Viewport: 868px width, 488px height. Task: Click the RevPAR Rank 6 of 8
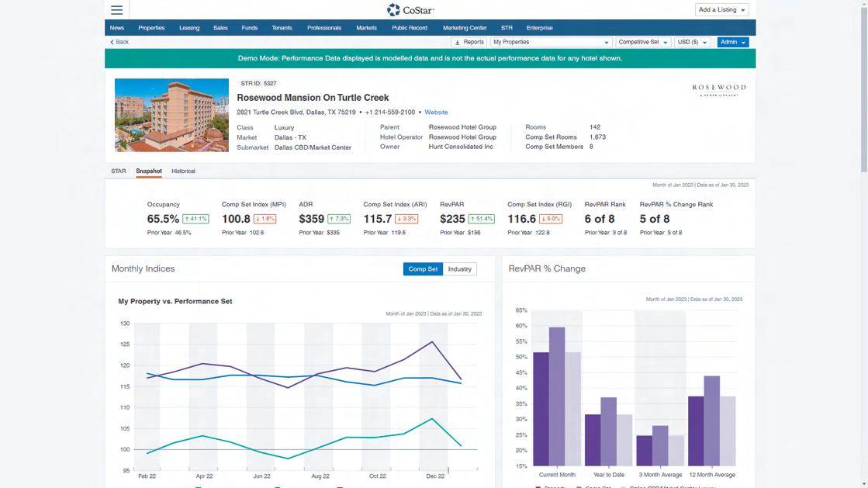[x=600, y=219]
